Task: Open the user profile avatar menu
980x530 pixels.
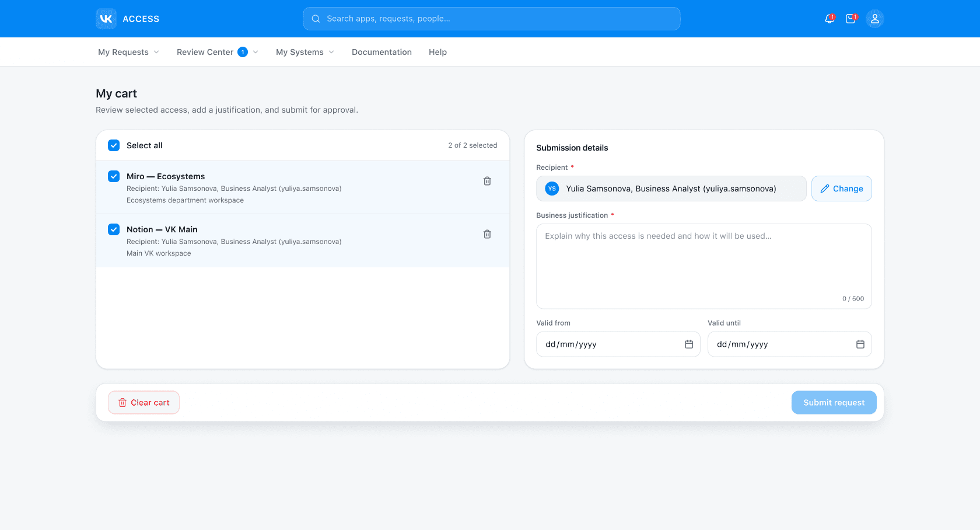Action: tap(875, 19)
